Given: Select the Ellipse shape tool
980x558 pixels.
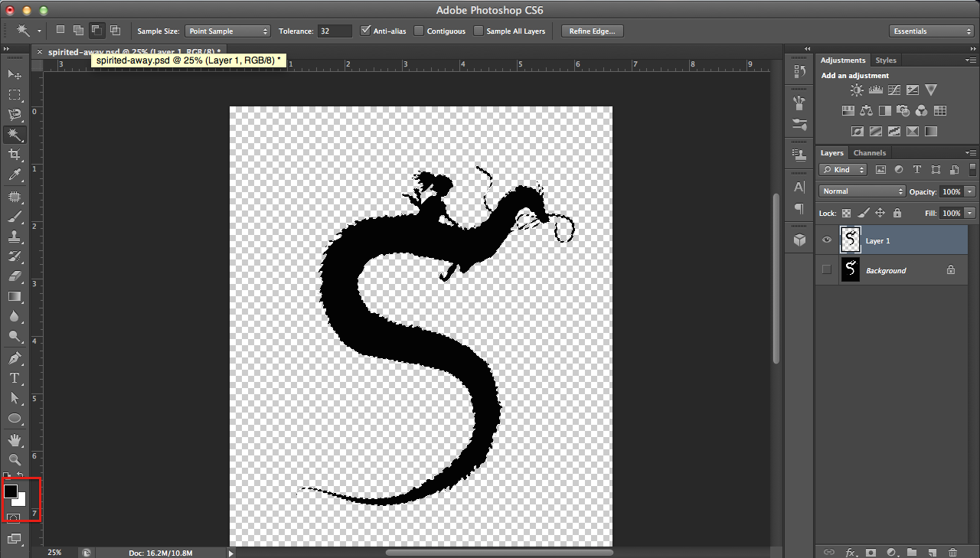Looking at the screenshot, I should [15, 419].
